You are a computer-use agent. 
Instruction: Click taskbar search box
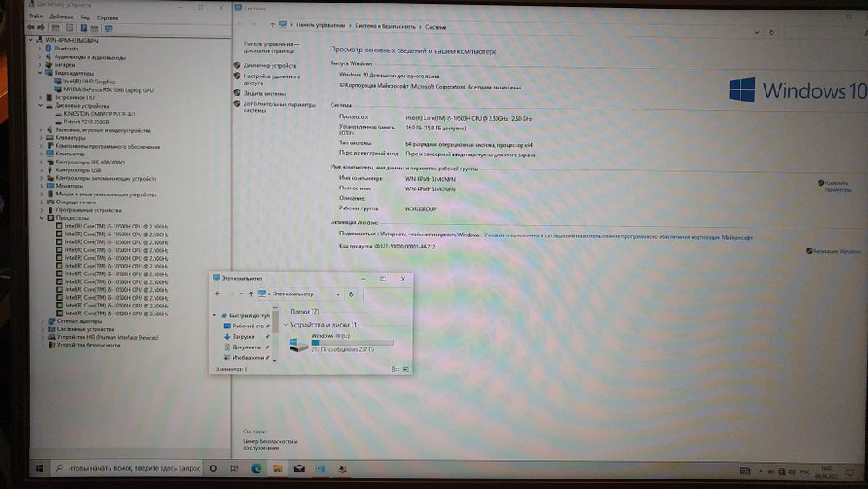coord(128,468)
